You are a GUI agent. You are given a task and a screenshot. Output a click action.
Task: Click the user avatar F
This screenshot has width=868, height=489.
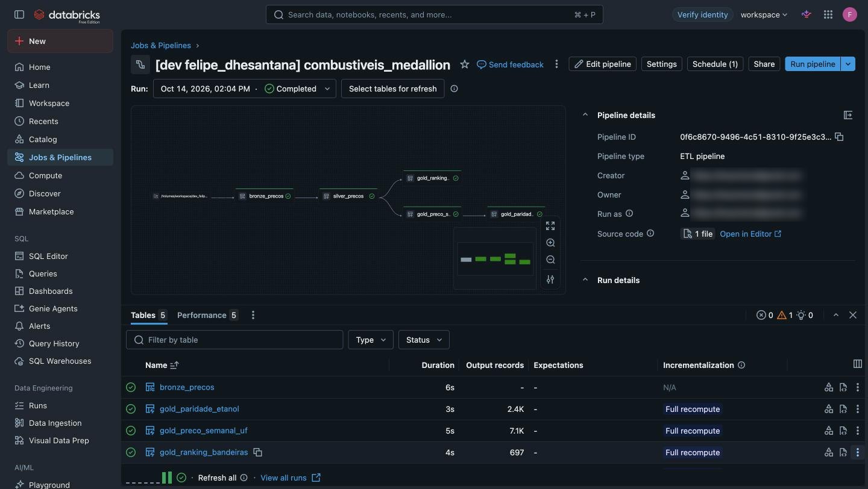850,14
